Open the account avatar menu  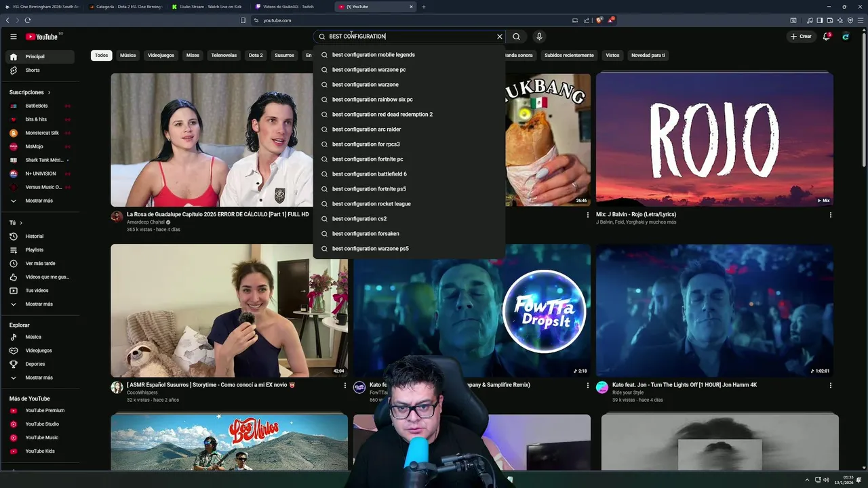point(846,37)
